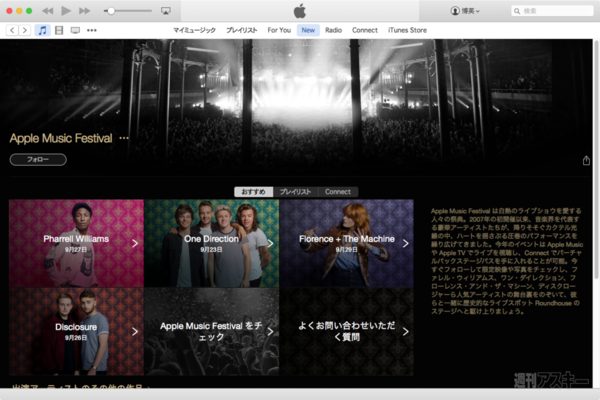Open the more menu beside Apple Music Festival
600x400 pixels.
point(124,138)
